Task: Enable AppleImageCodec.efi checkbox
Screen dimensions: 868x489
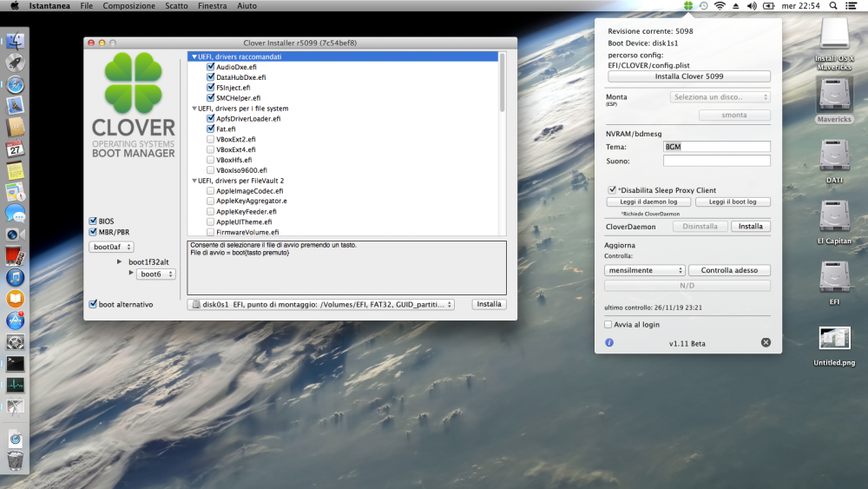Action: 210,190
